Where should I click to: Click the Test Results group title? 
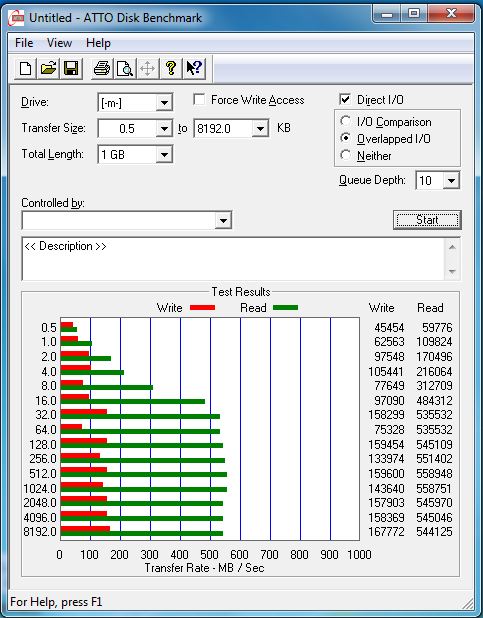coord(241,292)
